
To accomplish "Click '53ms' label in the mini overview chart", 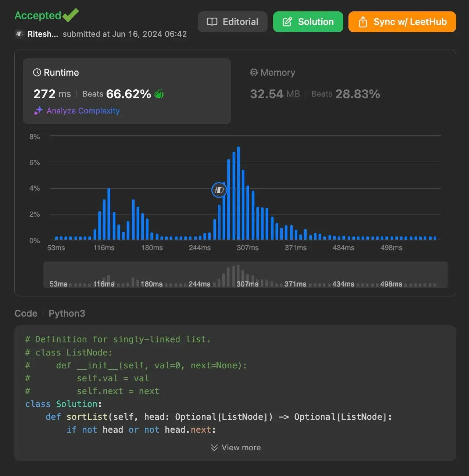I will point(58,284).
